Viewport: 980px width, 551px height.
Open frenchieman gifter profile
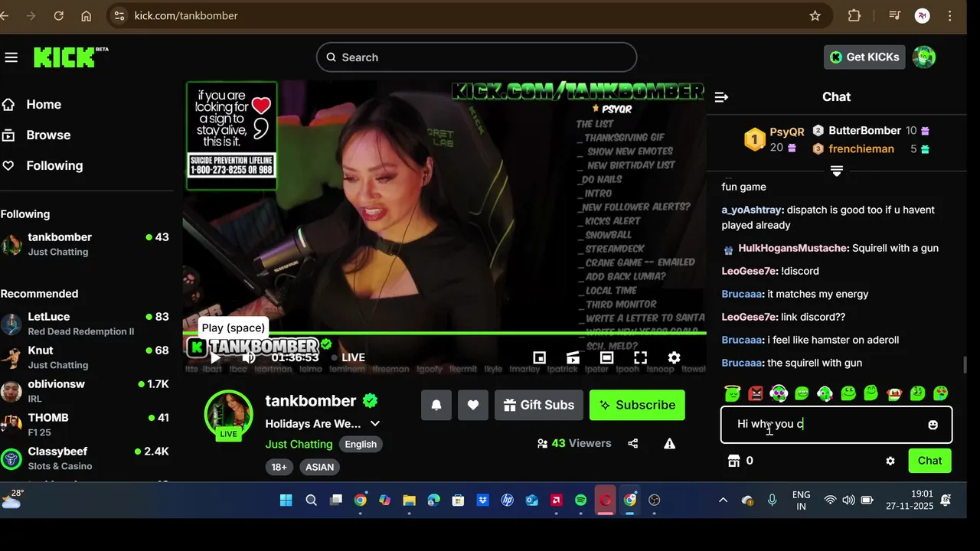coord(861,148)
